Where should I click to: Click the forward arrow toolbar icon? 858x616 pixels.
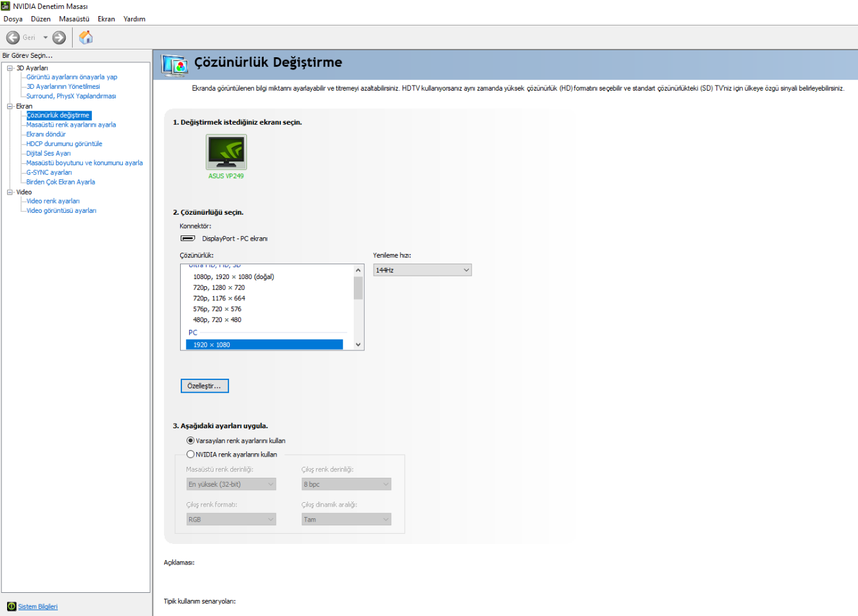click(59, 37)
